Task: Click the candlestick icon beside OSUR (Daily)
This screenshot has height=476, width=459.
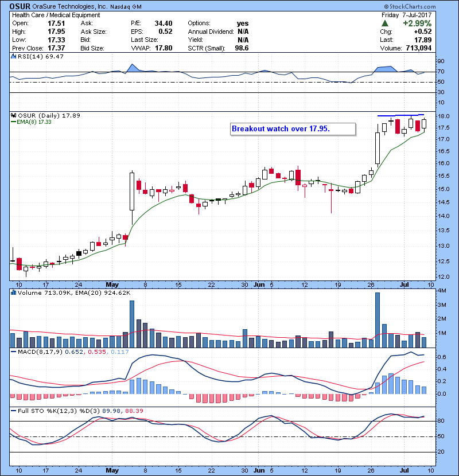Action: 13,115
